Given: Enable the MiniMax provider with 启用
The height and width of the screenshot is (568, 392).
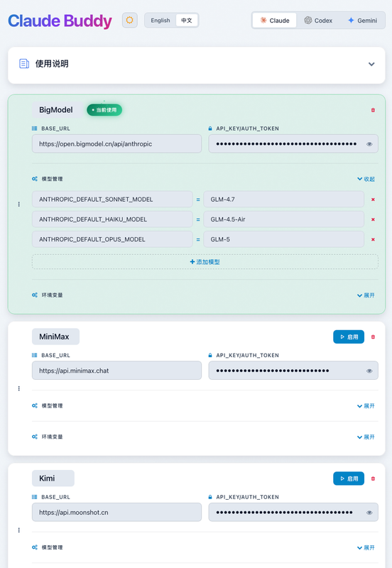Looking at the screenshot, I should 349,337.
